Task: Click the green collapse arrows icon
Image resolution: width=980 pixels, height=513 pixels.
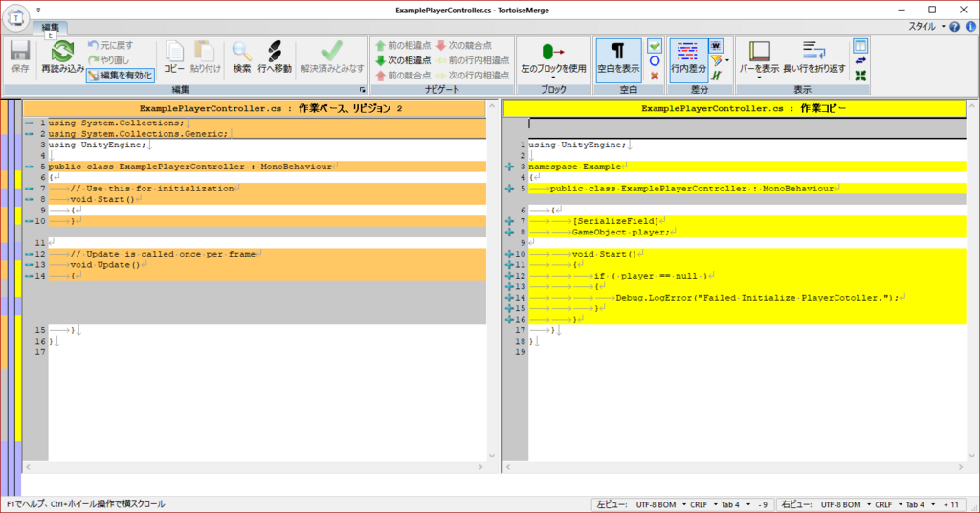Action: (x=860, y=76)
